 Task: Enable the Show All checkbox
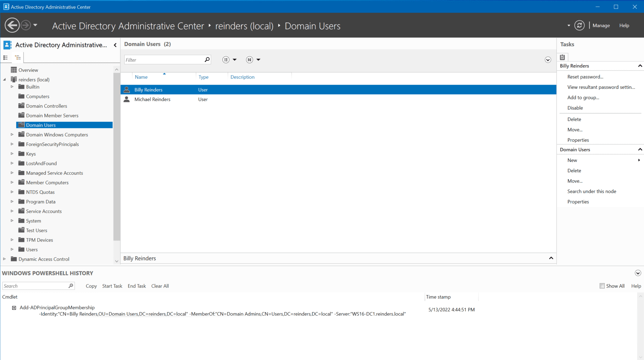(602, 286)
